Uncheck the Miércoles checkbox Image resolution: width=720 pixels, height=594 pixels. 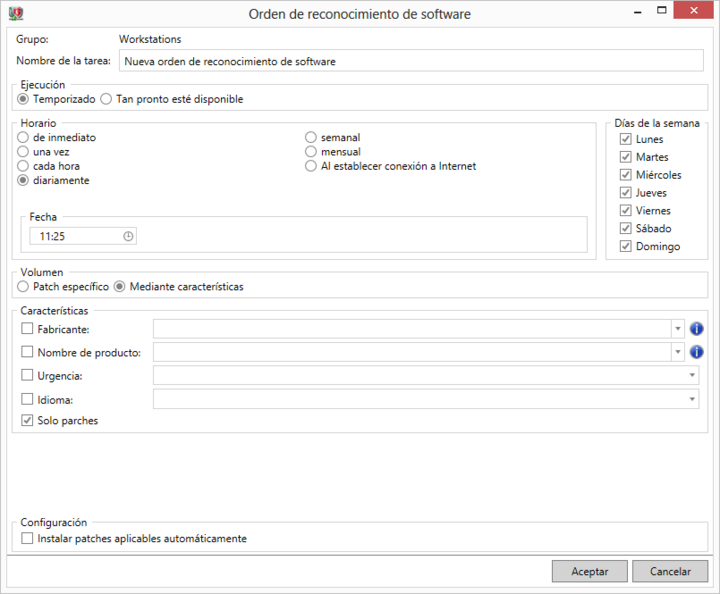coord(625,175)
